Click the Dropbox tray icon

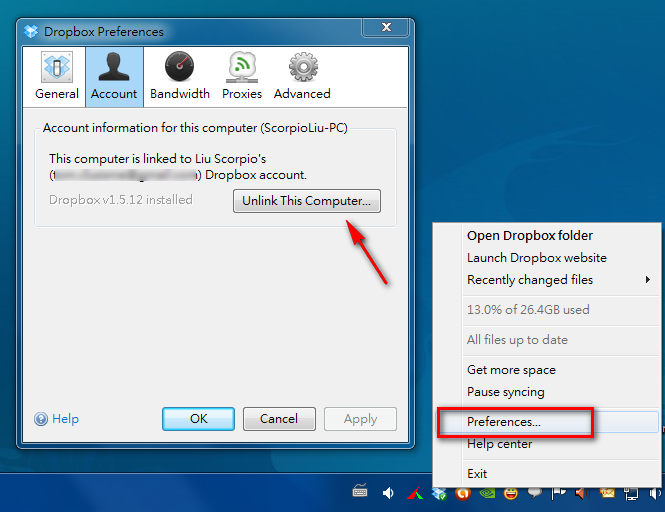tap(439, 493)
